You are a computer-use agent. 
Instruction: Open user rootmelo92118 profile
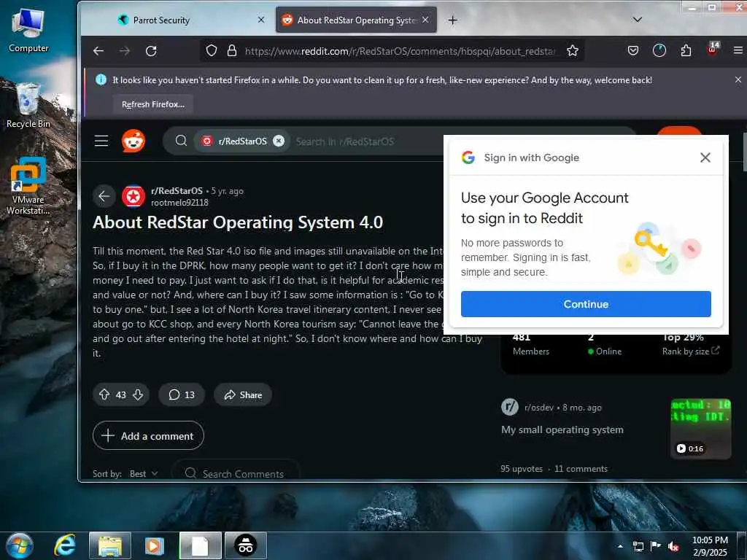(179, 203)
